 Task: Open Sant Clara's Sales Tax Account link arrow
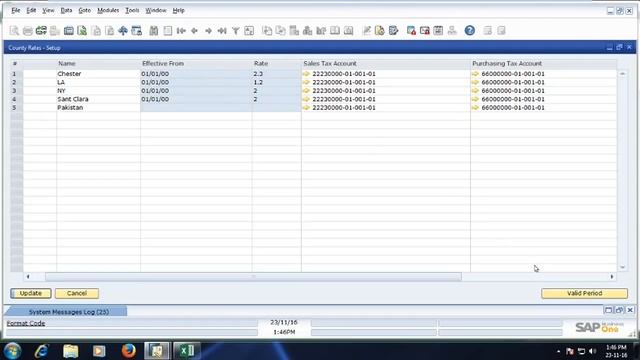pos(307,99)
